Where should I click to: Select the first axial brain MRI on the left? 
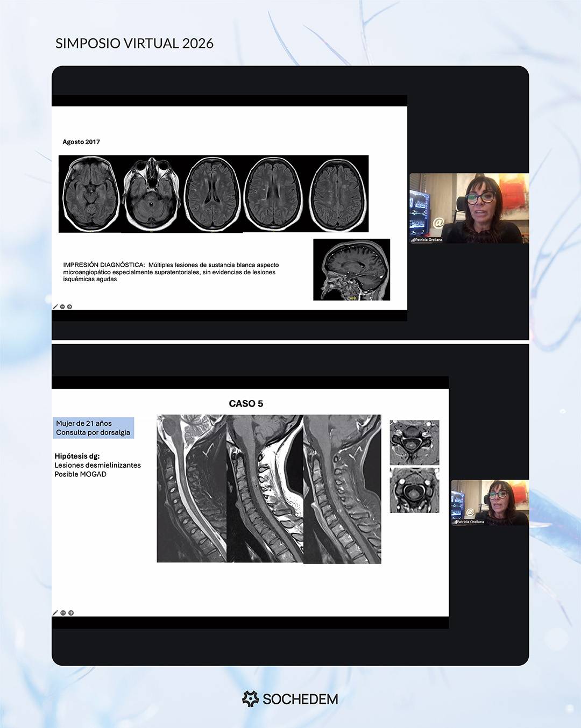point(90,194)
